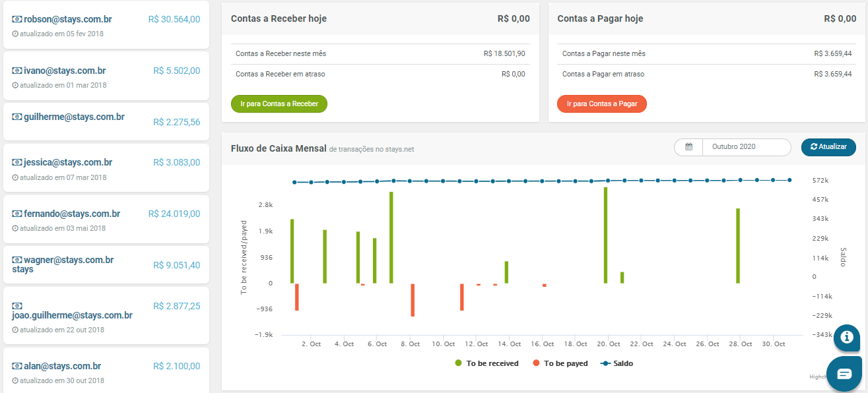Click 'Contas a Receber em atraso' row
This screenshot has height=393, width=868.
(x=380, y=75)
